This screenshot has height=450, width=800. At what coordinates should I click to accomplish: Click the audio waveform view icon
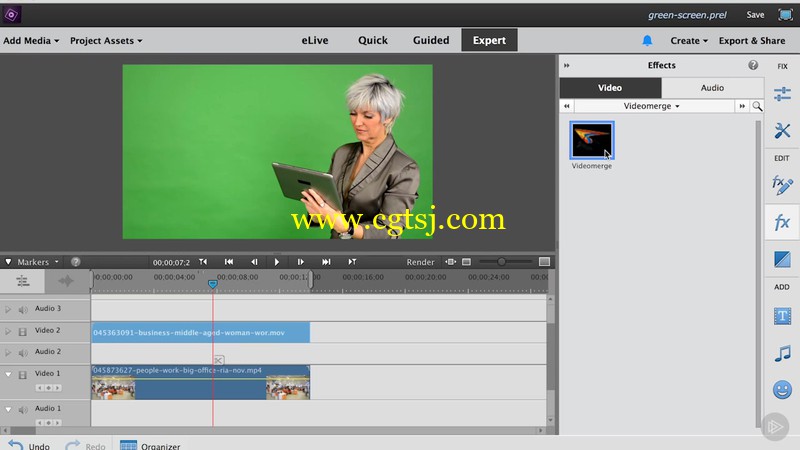point(65,281)
